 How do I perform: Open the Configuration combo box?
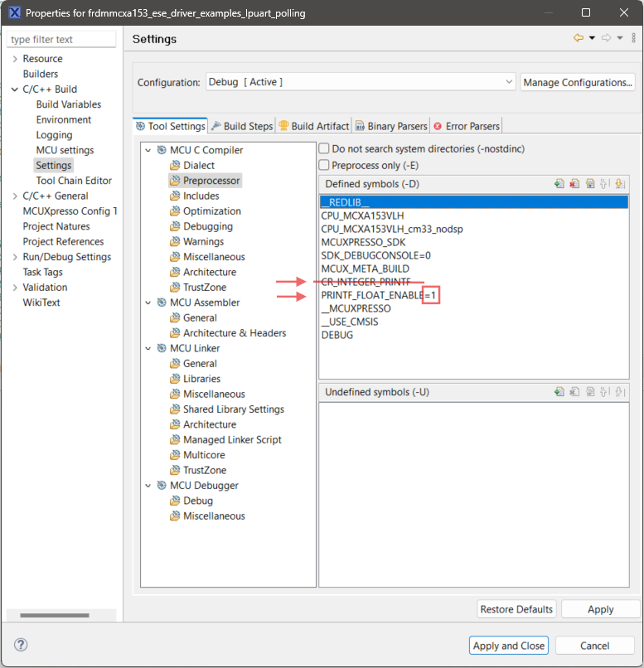[361, 82]
